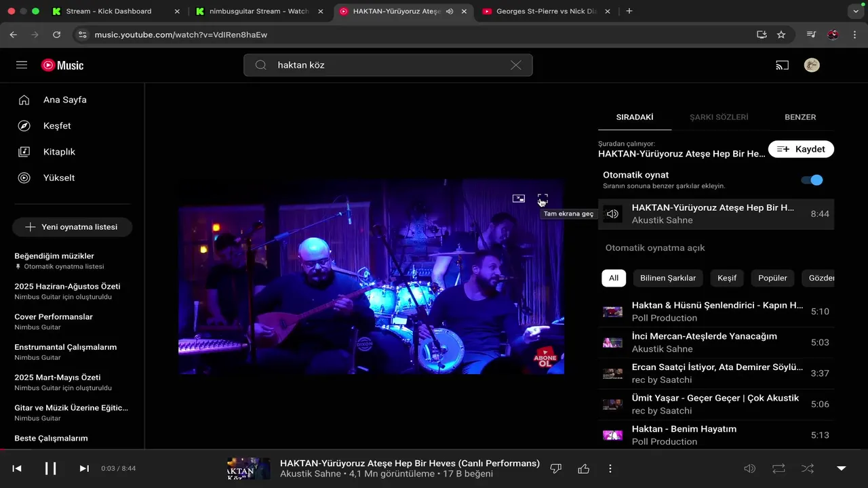Go back in browser history
868x488 pixels.
(14, 35)
